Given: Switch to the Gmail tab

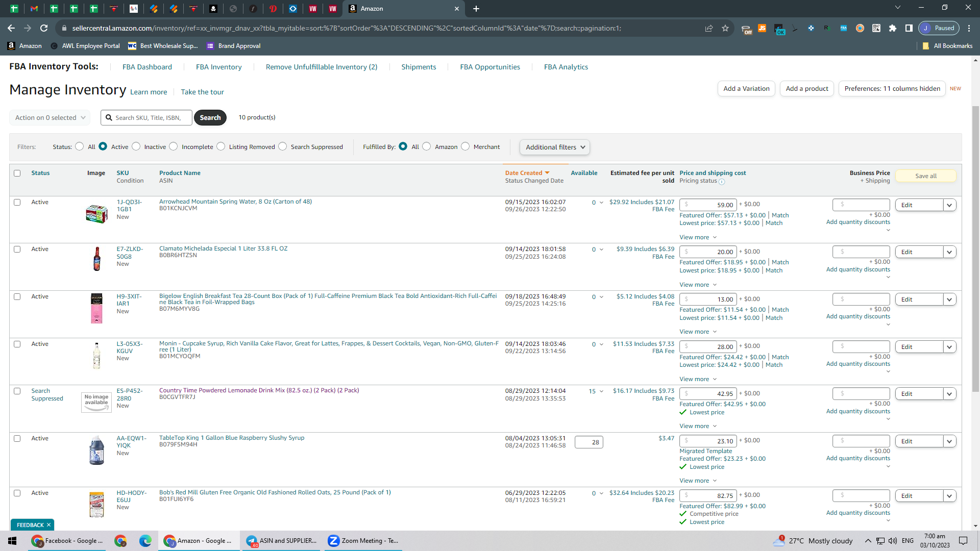Looking at the screenshot, I should click(34, 9).
